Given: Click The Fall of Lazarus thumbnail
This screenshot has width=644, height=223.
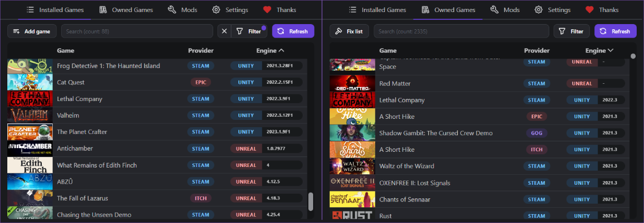Looking at the screenshot, I should (30, 198).
